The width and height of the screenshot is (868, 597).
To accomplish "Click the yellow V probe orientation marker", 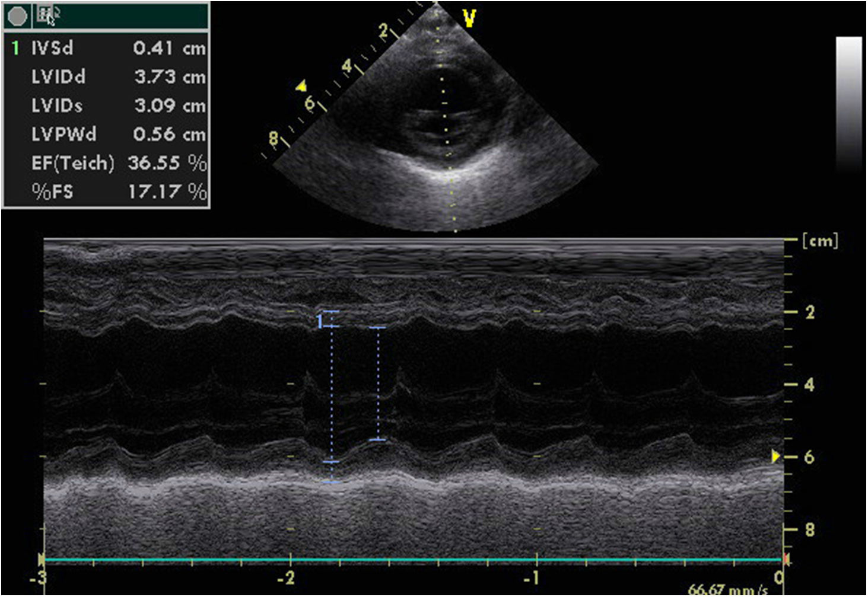I will 469,18.
